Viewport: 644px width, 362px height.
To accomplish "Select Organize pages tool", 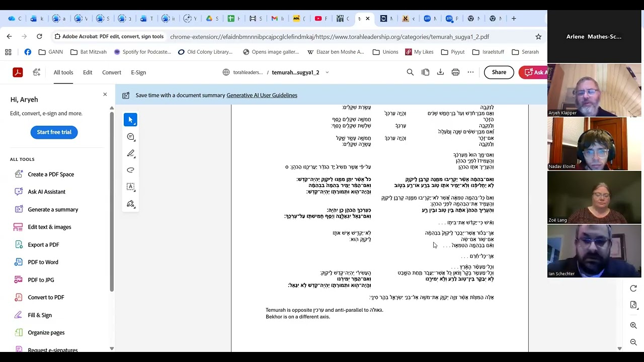I will pyautogui.click(x=46, y=333).
